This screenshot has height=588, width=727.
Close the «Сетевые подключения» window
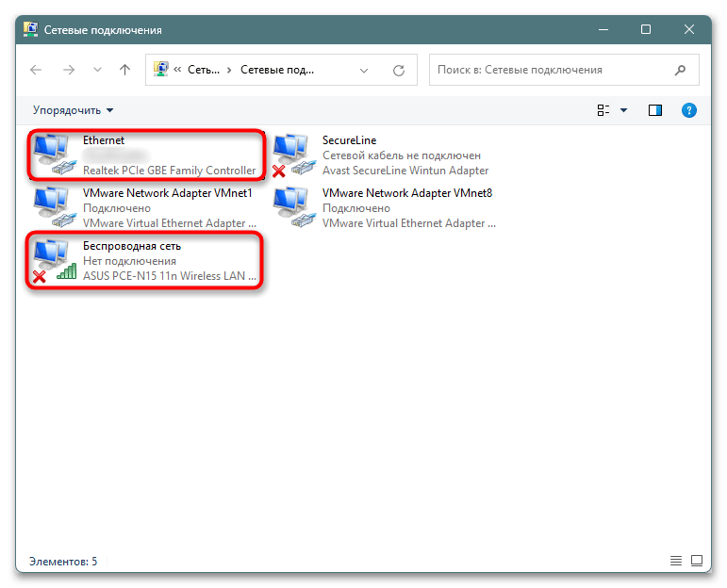(x=689, y=29)
